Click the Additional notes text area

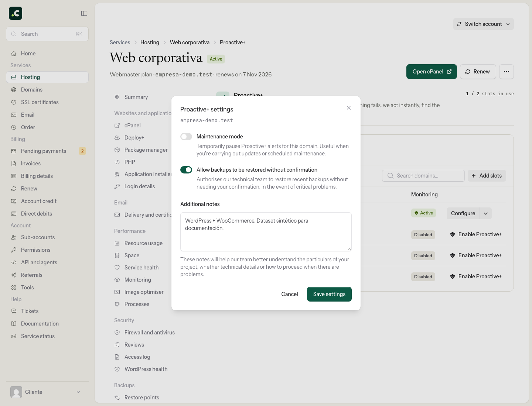point(266,232)
